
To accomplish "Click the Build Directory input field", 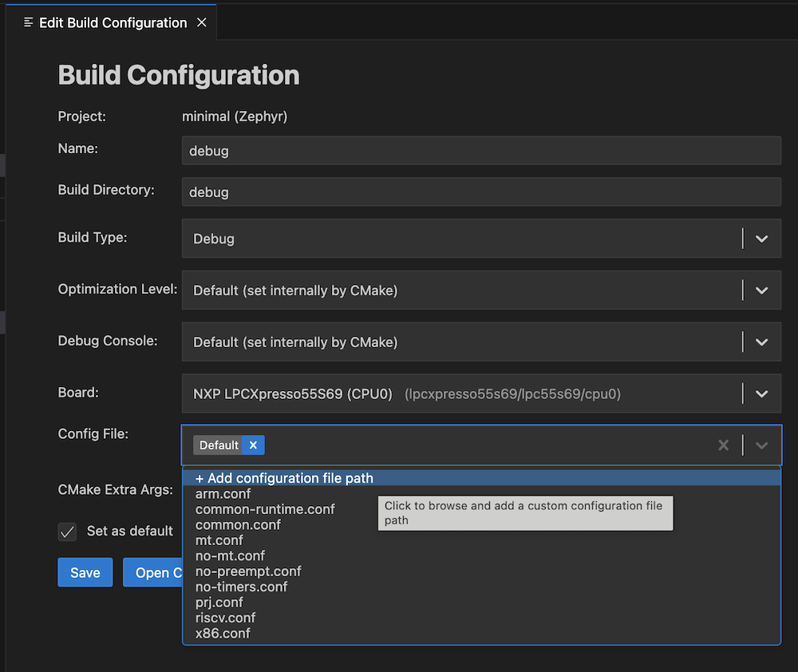I will 479,192.
